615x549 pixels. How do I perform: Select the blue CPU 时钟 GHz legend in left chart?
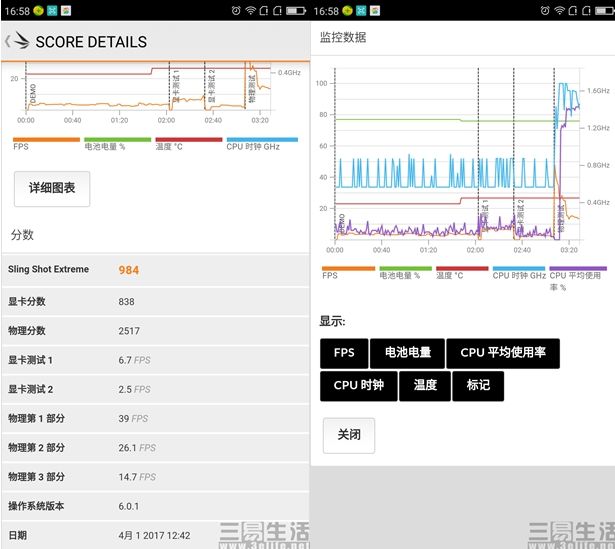coord(262,140)
